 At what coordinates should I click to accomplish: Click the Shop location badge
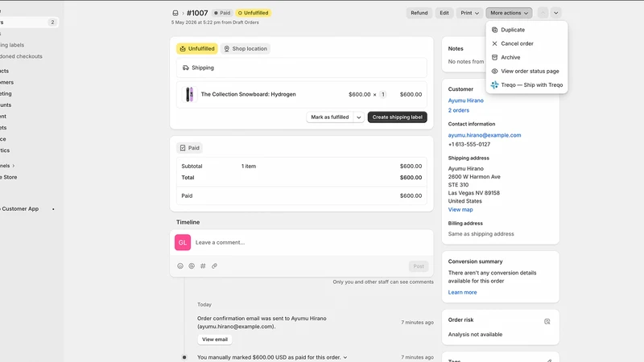pyautogui.click(x=246, y=49)
